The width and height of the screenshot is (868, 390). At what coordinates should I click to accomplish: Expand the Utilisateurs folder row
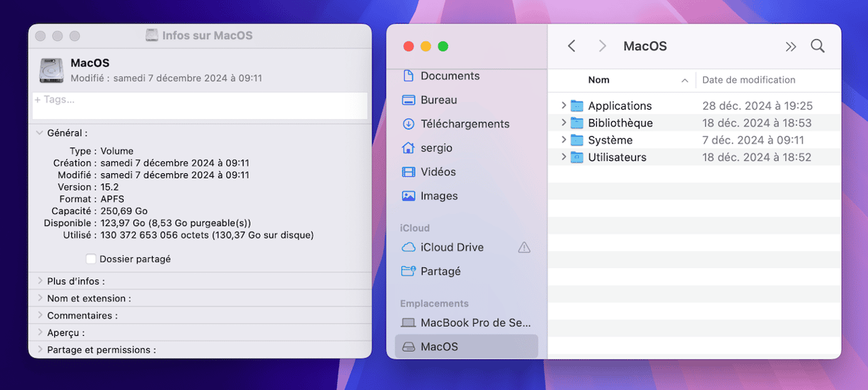point(563,157)
